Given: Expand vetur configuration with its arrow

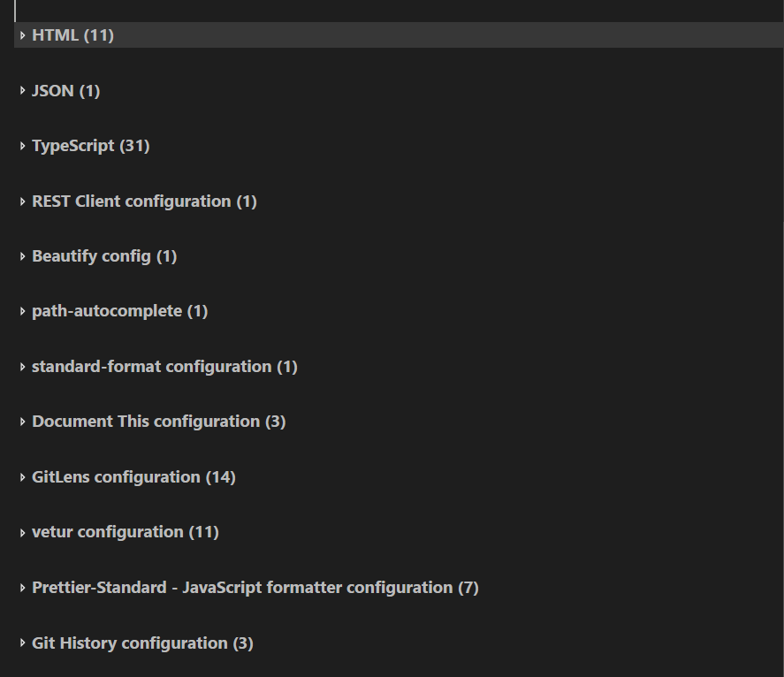Looking at the screenshot, I should point(23,532).
